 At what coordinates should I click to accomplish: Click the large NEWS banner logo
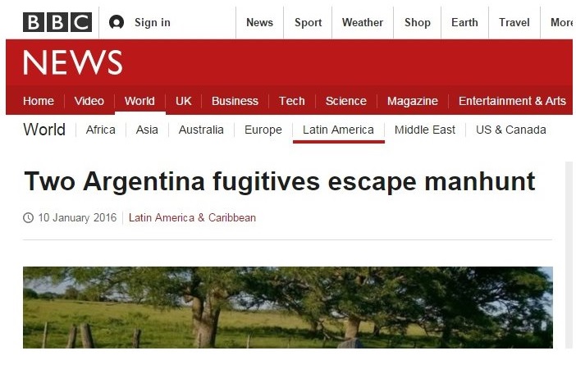click(73, 63)
